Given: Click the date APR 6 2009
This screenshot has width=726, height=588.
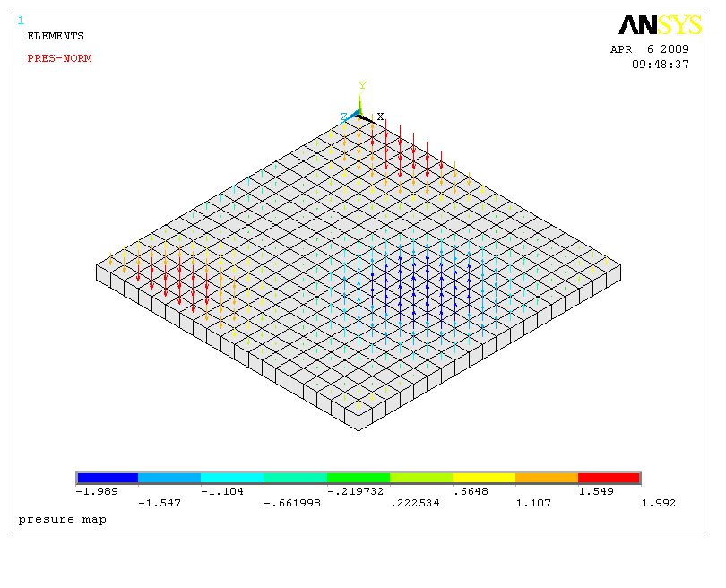Looking at the screenshot, I should (x=650, y=49).
